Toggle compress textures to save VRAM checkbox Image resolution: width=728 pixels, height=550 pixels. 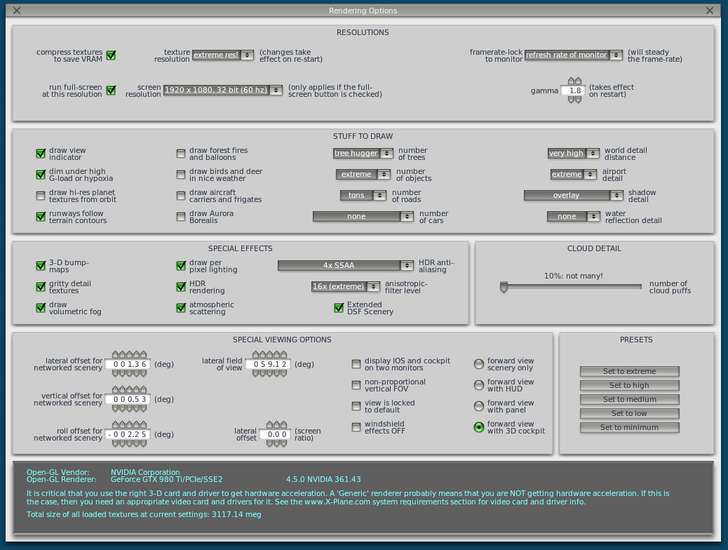111,55
